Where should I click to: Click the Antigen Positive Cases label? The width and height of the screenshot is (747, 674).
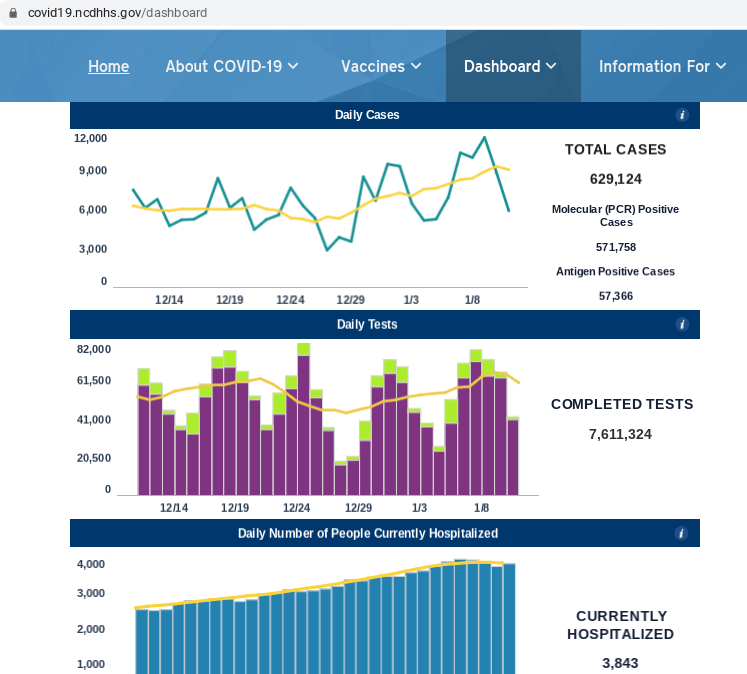click(x=615, y=271)
